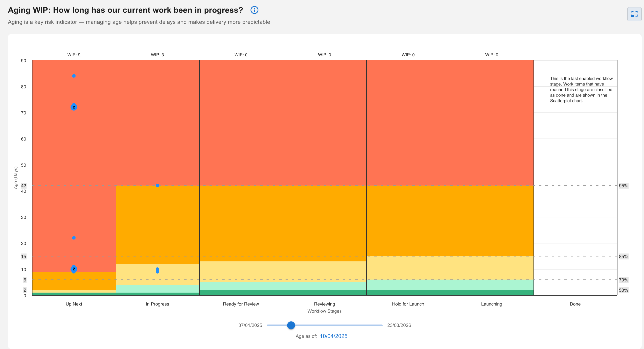The height and width of the screenshot is (349, 644).
Task: Select the 85% percentile marker
Action: 623,256
